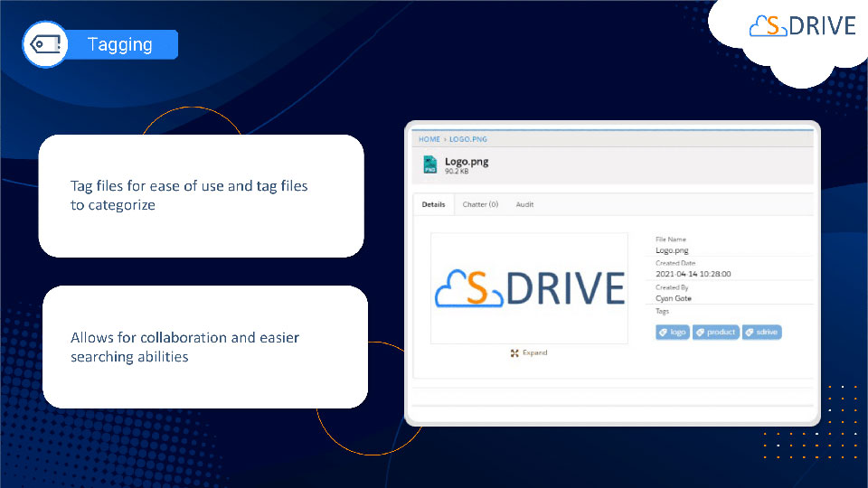Image resolution: width=868 pixels, height=488 pixels.
Task: Select the Details tab
Action: (x=433, y=205)
